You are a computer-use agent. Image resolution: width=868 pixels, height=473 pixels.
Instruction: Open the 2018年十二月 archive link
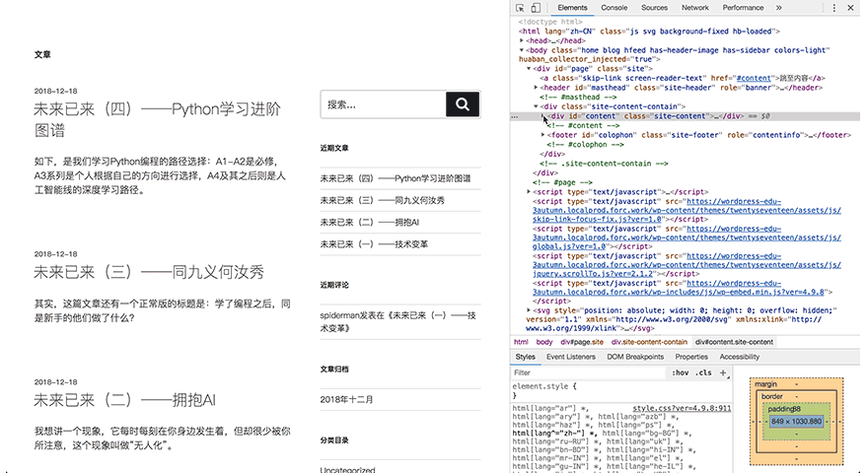point(346,399)
